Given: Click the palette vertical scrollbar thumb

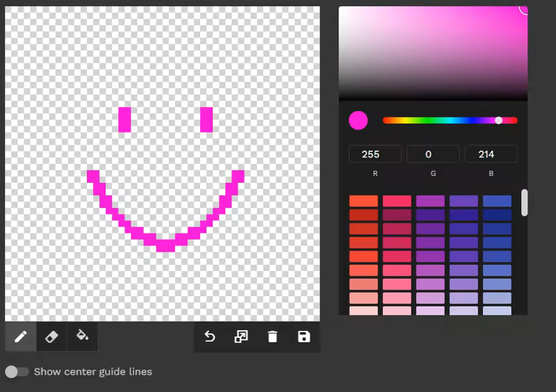Looking at the screenshot, I should pyautogui.click(x=525, y=202).
